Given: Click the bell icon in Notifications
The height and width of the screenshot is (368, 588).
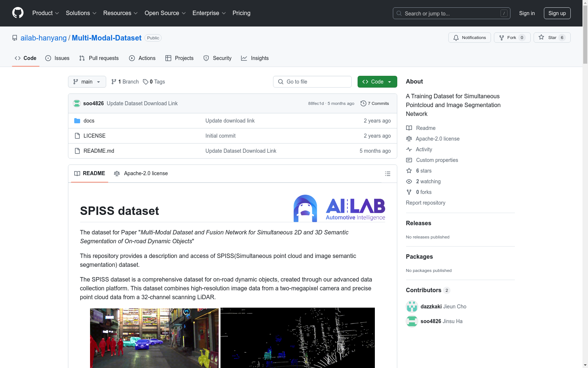Looking at the screenshot, I should 456,38.
